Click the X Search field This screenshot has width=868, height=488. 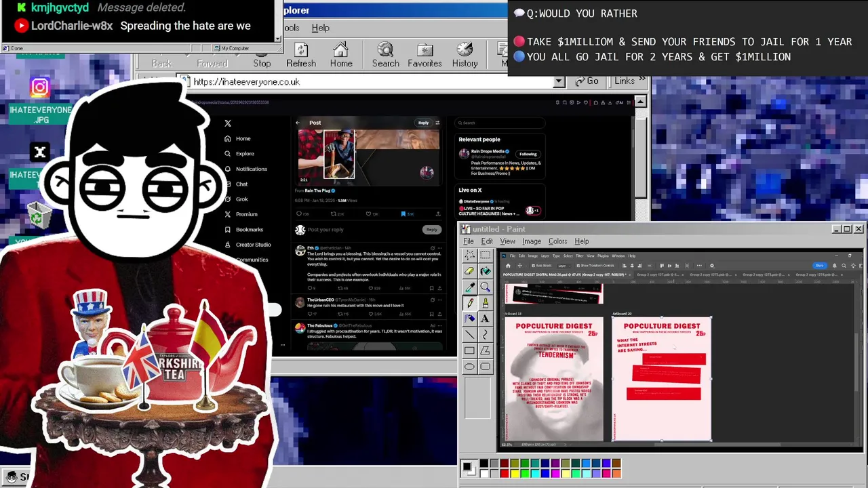[x=500, y=123]
